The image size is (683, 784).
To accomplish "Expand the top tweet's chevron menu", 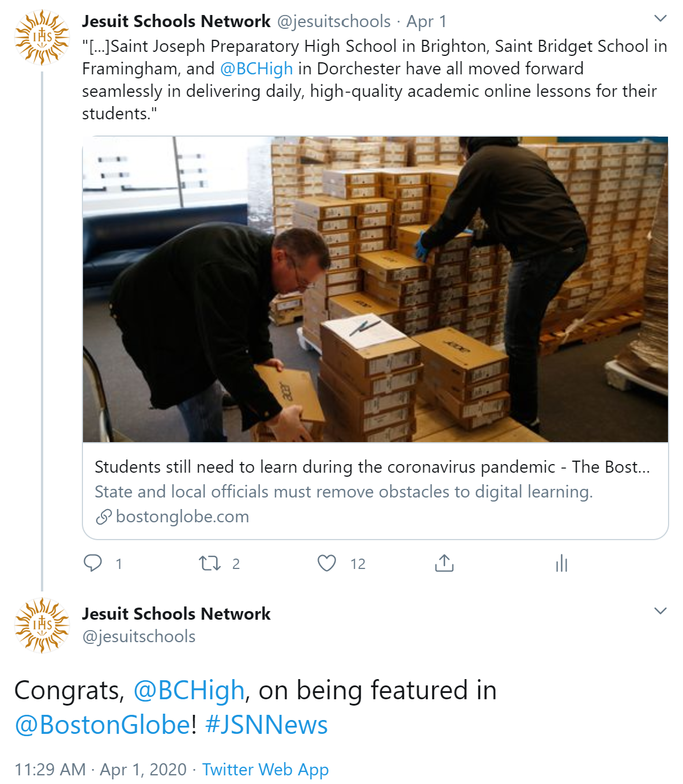I will (x=661, y=18).
